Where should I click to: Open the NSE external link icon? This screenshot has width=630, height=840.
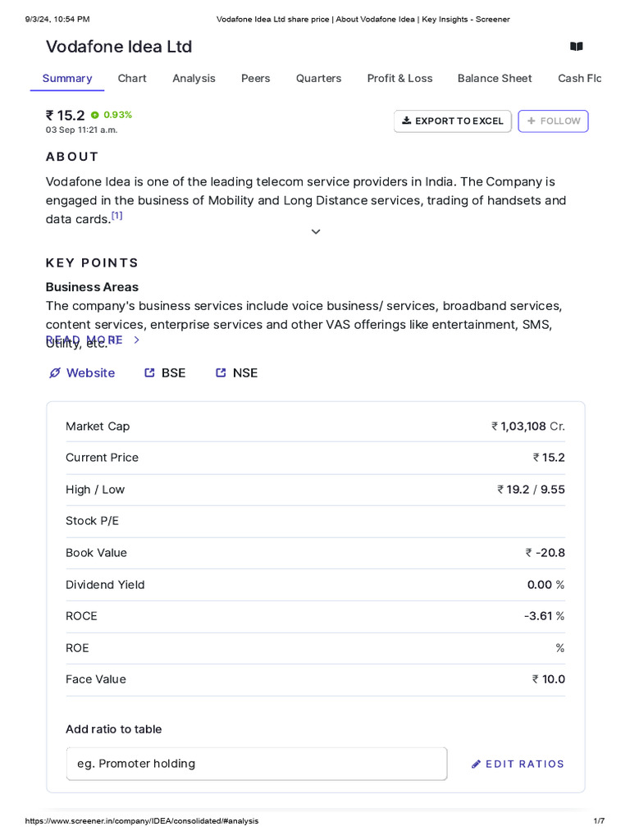click(x=221, y=373)
